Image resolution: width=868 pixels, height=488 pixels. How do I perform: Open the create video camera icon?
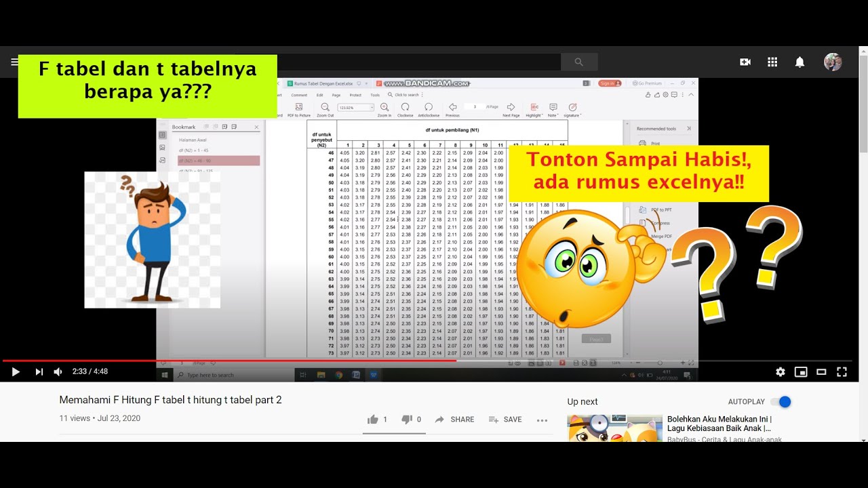click(745, 62)
